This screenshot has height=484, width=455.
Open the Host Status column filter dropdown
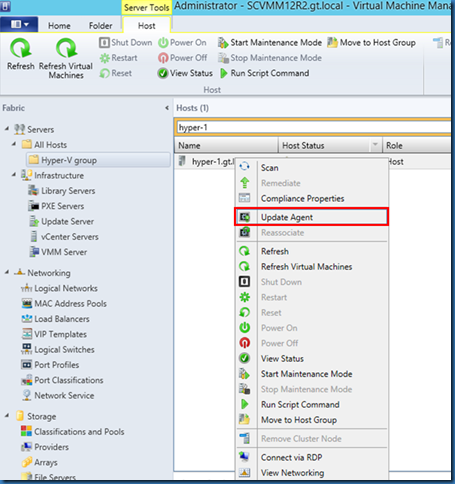click(x=375, y=145)
